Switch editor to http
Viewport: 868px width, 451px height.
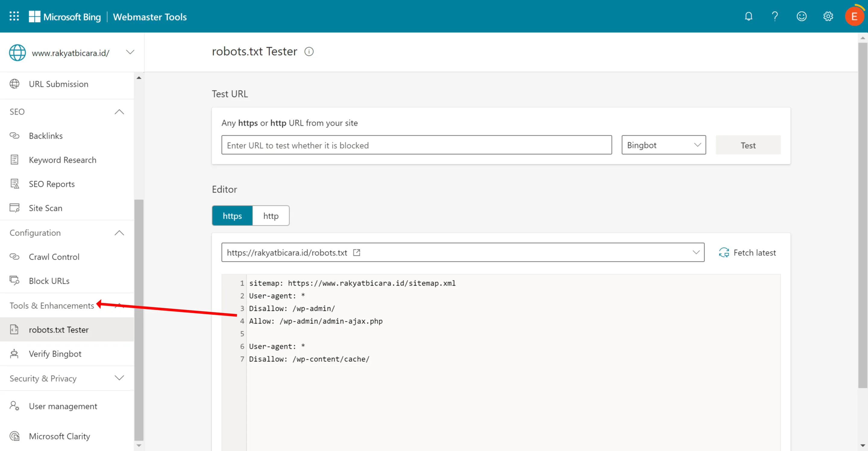pos(271,216)
